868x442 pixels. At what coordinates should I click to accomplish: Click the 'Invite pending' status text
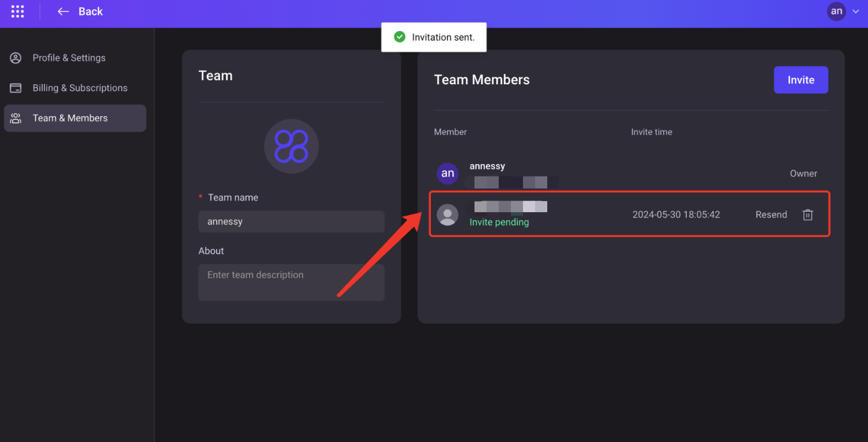[x=499, y=222]
